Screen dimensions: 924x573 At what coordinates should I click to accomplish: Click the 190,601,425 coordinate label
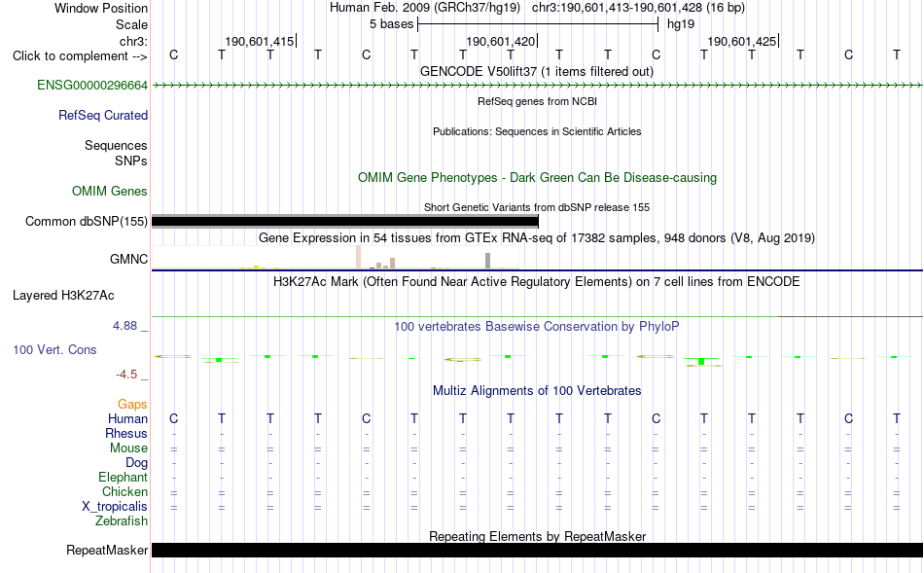[x=742, y=42]
